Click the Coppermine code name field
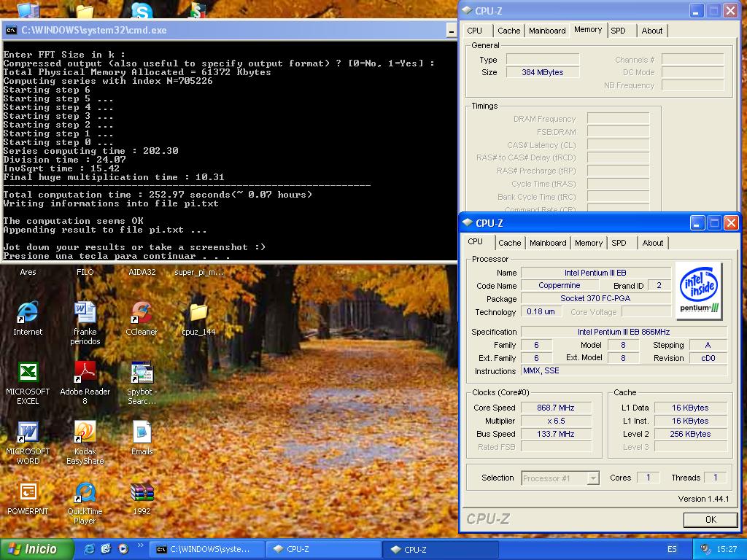 point(560,285)
